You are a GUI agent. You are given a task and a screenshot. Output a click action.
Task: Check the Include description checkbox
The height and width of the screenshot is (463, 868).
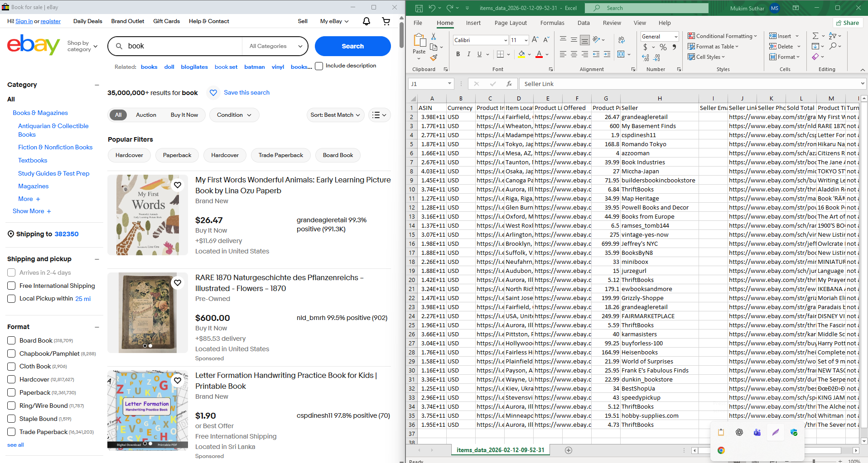click(319, 66)
